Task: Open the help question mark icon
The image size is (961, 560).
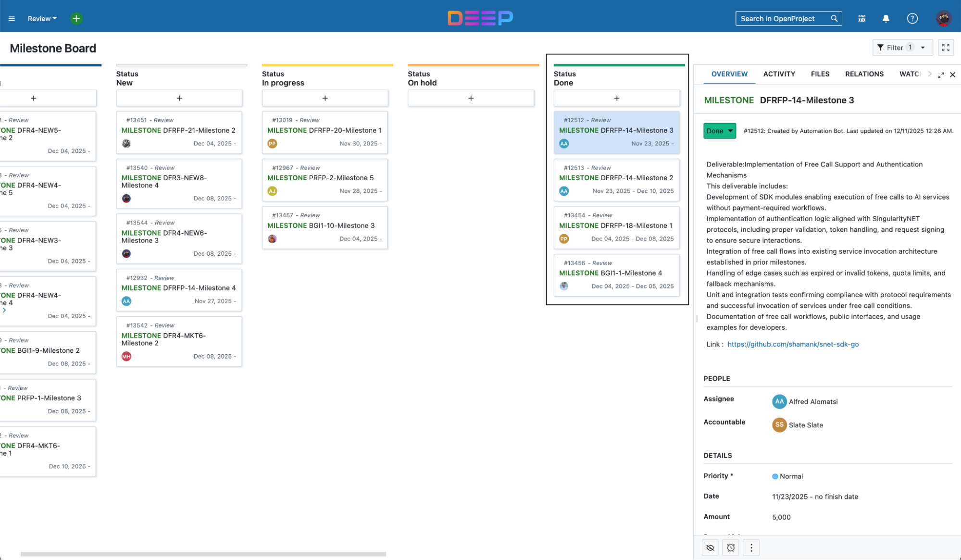Action: click(x=912, y=19)
